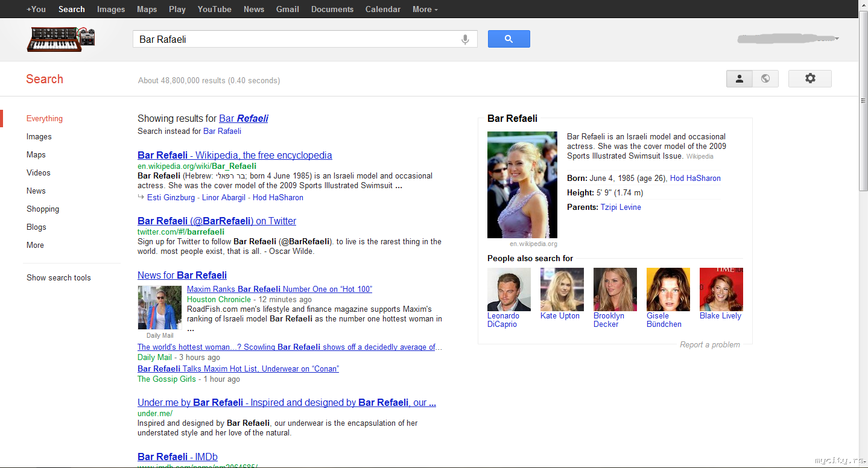
Task: Expand More in left sidebar
Action: pyautogui.click(x=35, y=245)
